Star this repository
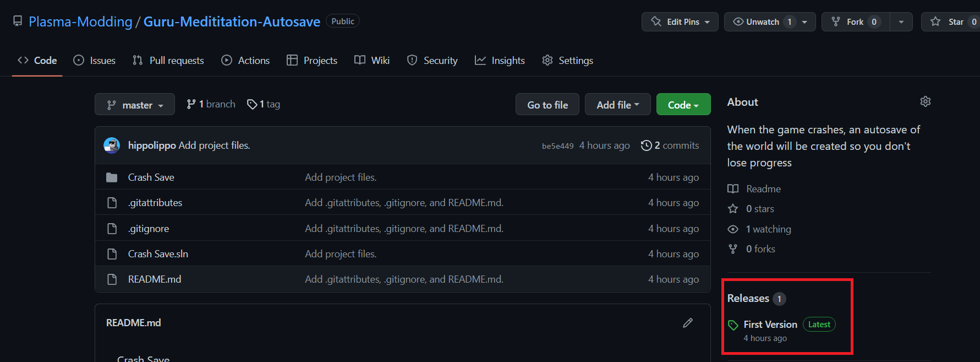Screen dimensions: 980x362 (950, 21)
